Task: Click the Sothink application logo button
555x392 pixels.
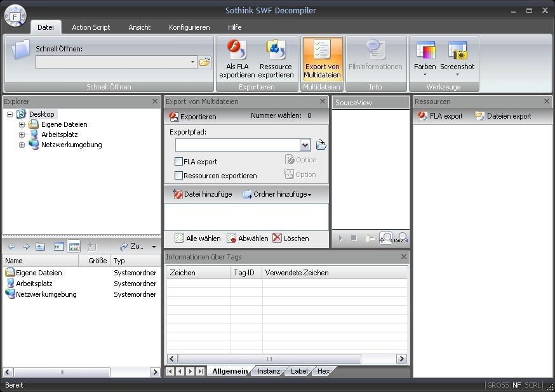Action: 15,16
